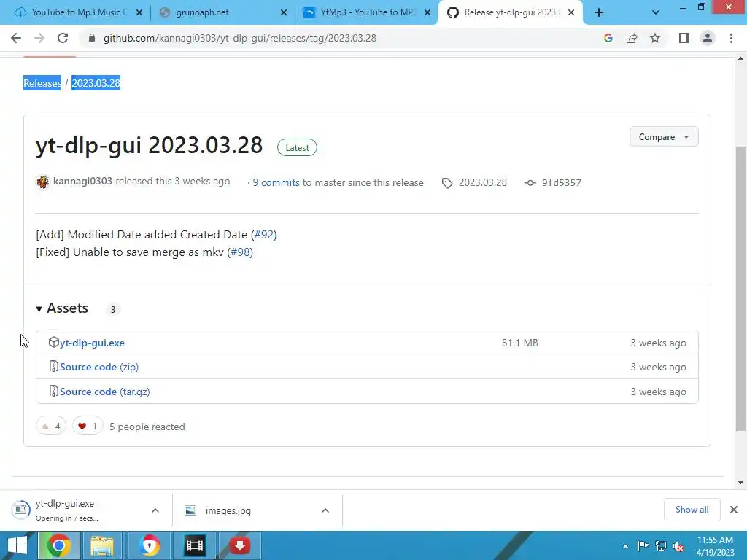747x560 pixels.
Task: Open Chrome from the taskbar
Action: (58, 545)
